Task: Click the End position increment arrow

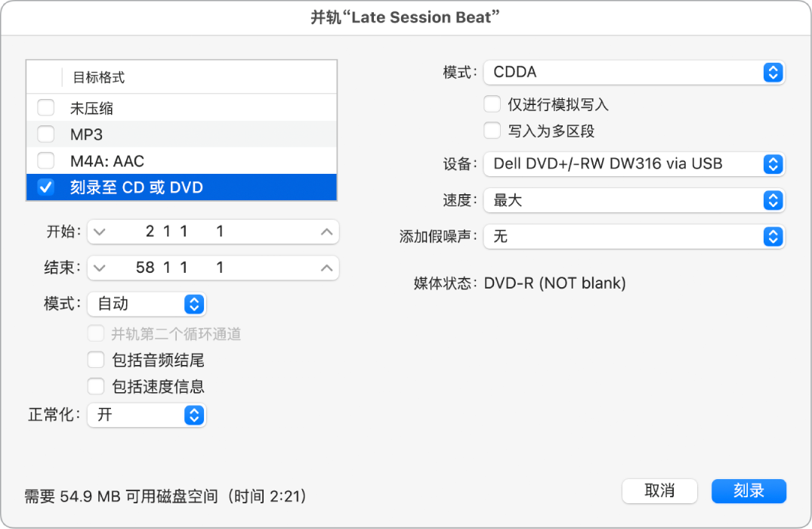Action: pos(326,268)
